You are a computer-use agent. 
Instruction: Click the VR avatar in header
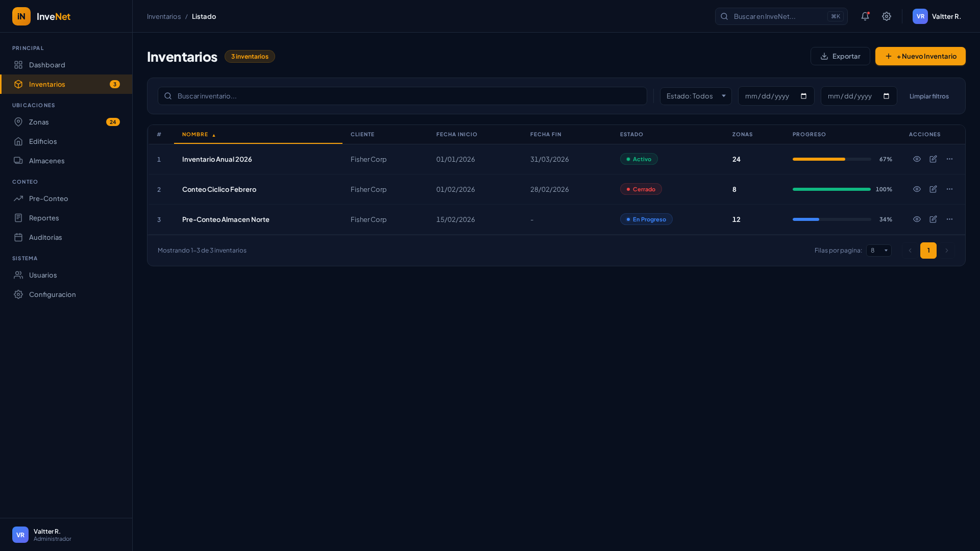pos(920,16)
